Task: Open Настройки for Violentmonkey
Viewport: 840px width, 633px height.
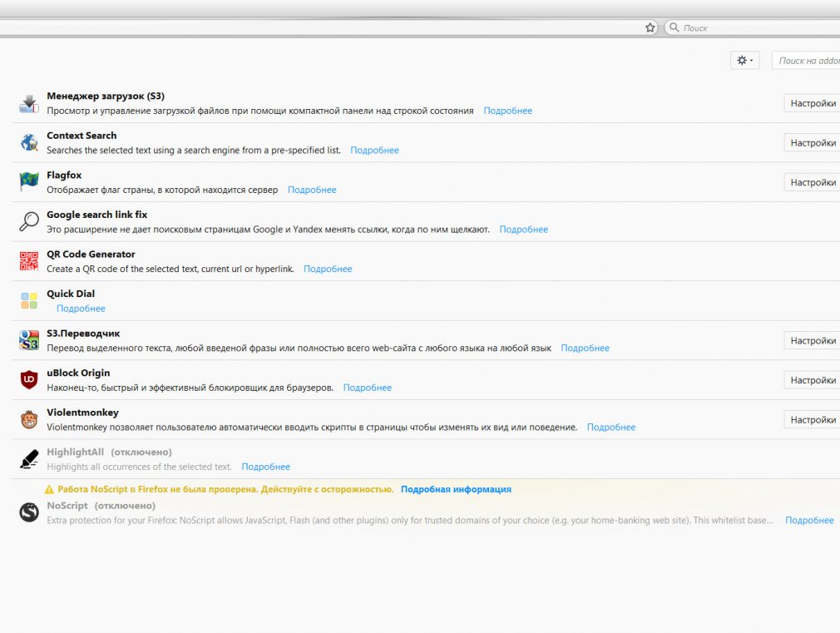Action: (x=813, y=420)
